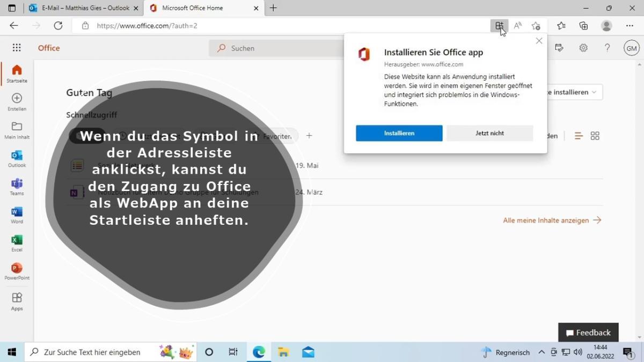Show hidden system tray icons
Screen dimensions: 644x362
coord(541,352)
